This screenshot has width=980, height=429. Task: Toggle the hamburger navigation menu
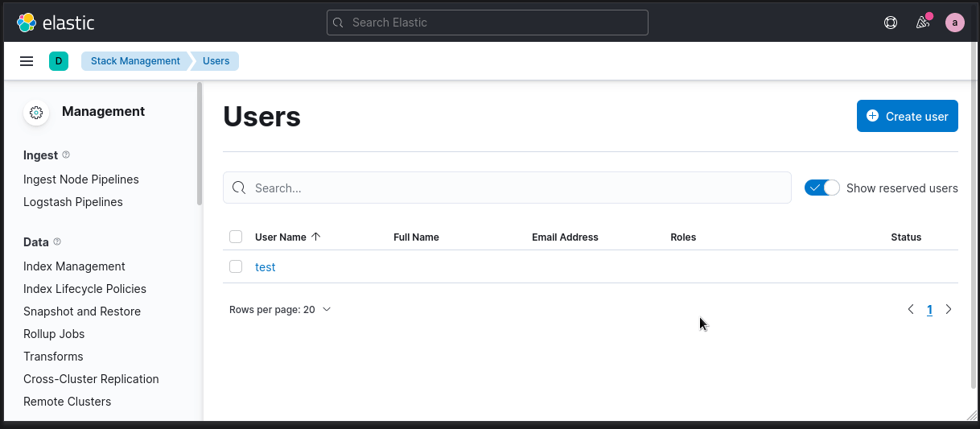tap(27, 61)
